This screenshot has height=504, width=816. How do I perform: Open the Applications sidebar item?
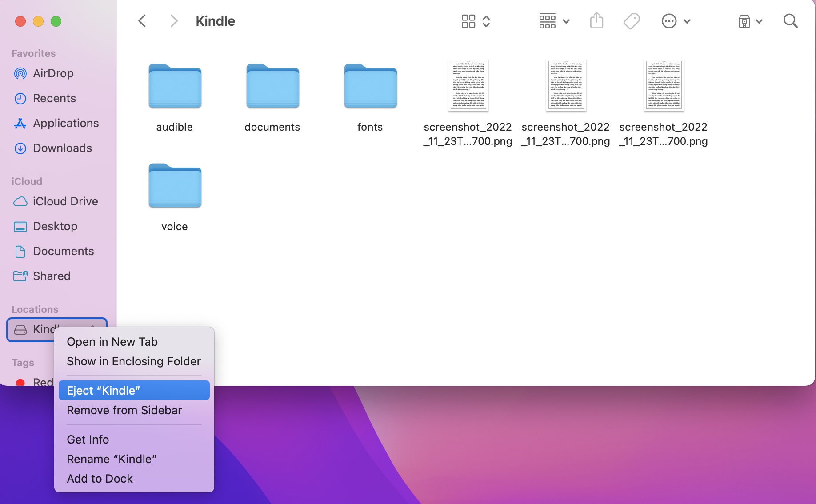point(65,123)
